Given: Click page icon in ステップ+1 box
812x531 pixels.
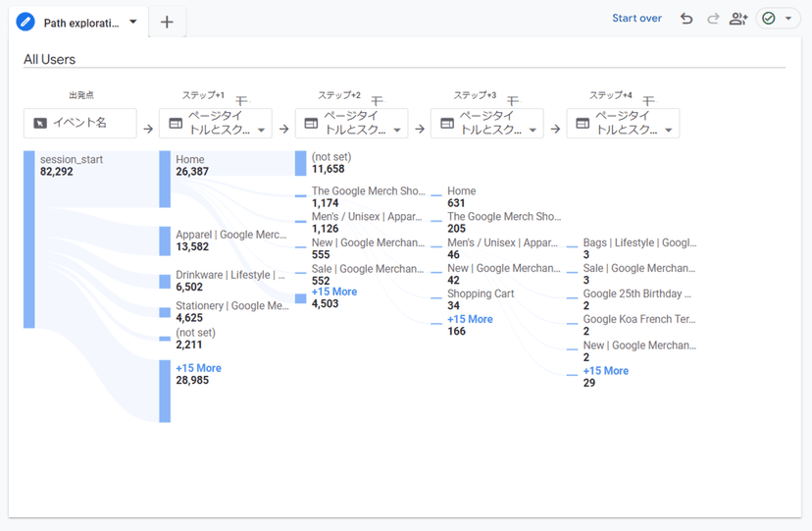Looking at the screenshot, I should (x=176, y=124).
